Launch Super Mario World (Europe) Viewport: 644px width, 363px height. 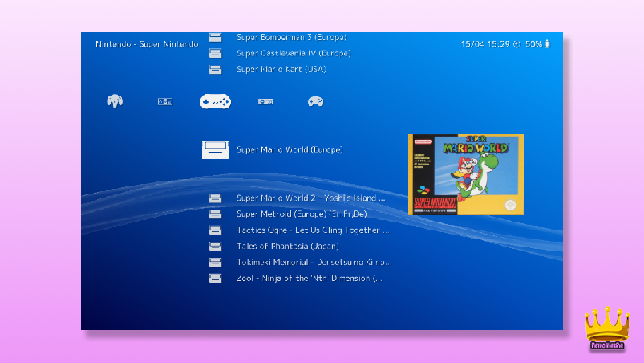[290, 149]
